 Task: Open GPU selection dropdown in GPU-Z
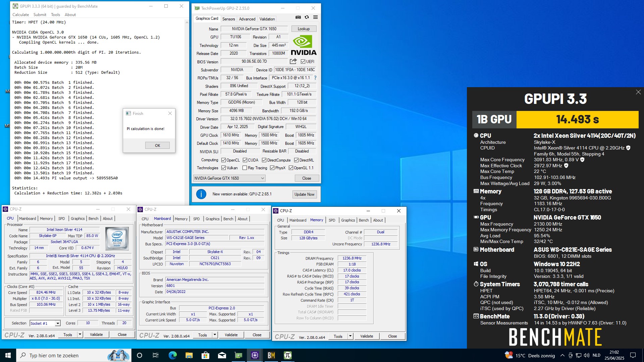pyautogui.click(x=229, y=178)
